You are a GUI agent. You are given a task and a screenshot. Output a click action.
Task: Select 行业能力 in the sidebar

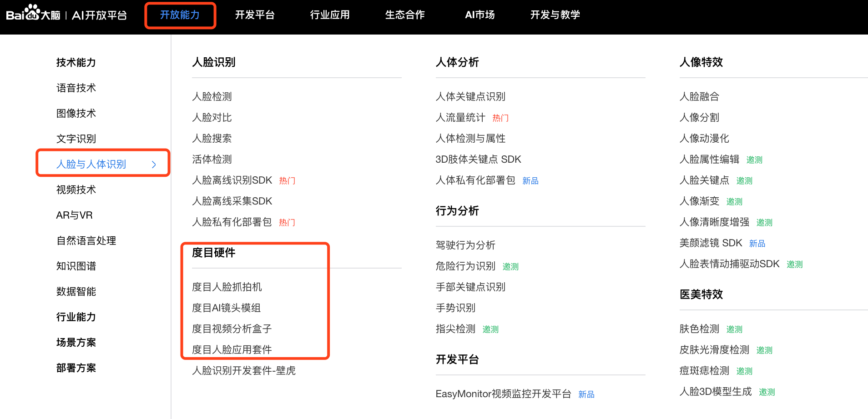point(76,317)
